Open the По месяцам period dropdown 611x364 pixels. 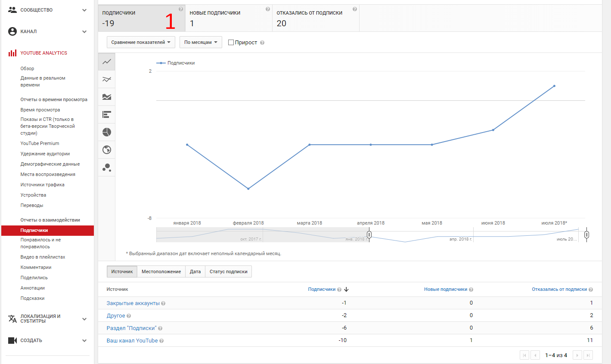pyautogui.click(x=201, y=42)
